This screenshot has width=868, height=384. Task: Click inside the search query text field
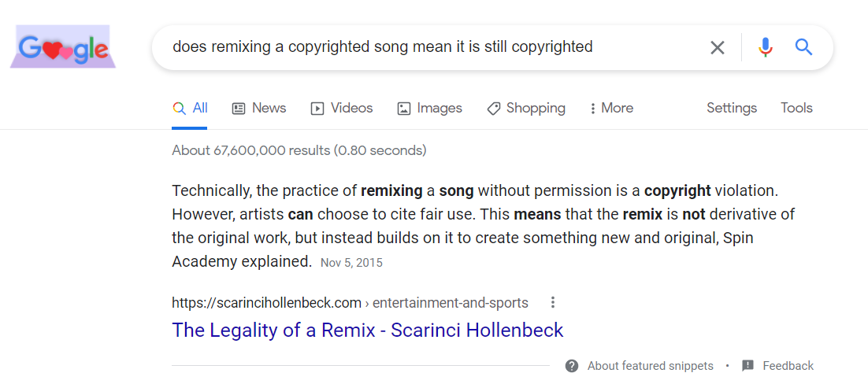tap(425, 47)
